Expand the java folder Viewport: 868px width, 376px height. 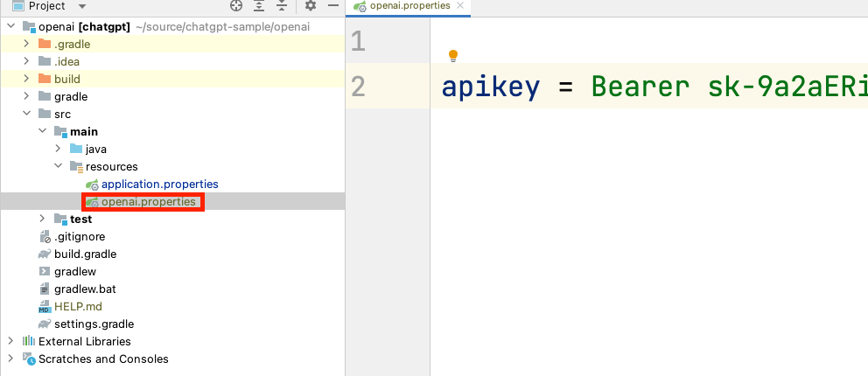58,150
